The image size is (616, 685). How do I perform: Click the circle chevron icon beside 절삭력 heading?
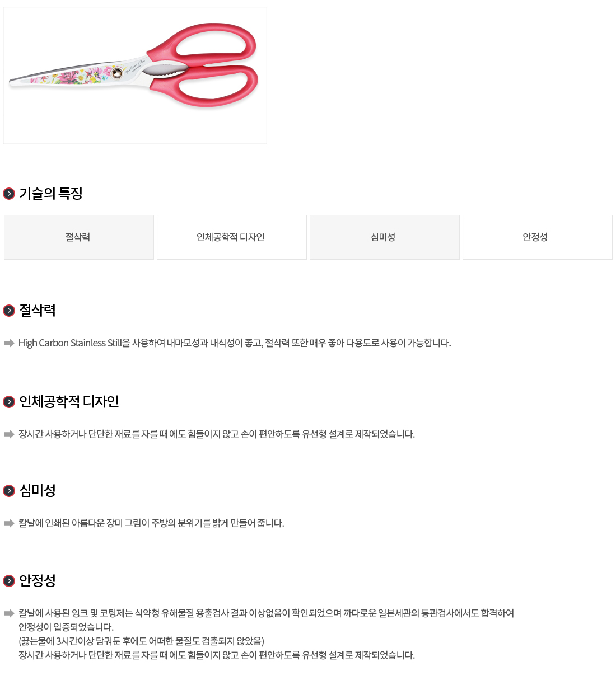click(x=9, y=311)
